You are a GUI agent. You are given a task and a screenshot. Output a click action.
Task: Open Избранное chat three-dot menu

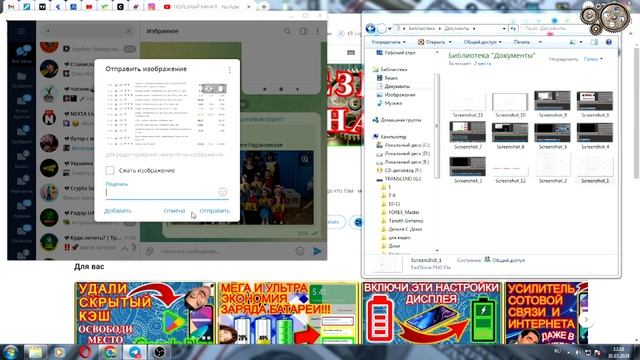[x=318, y=31]
